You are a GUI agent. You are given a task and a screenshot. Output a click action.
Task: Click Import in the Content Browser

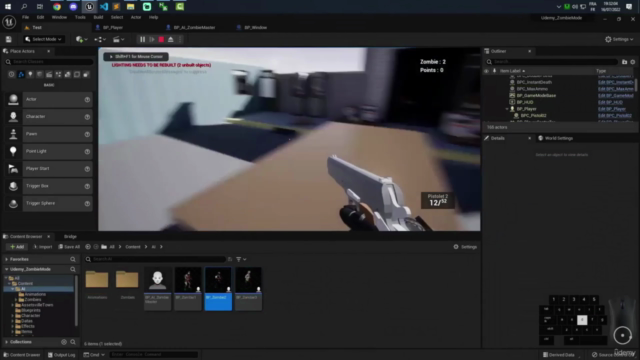point(42,247)
